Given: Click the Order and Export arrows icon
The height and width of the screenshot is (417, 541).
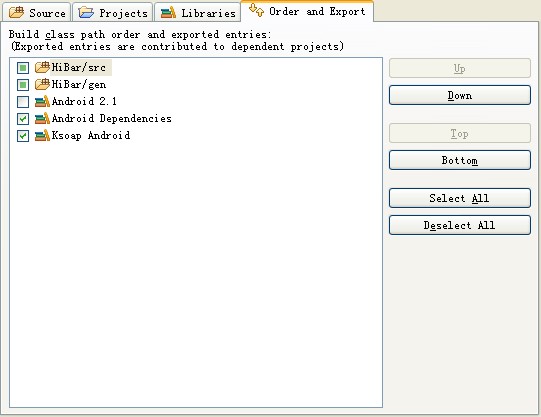Looking at the screenshot, I should pos(256,10).
